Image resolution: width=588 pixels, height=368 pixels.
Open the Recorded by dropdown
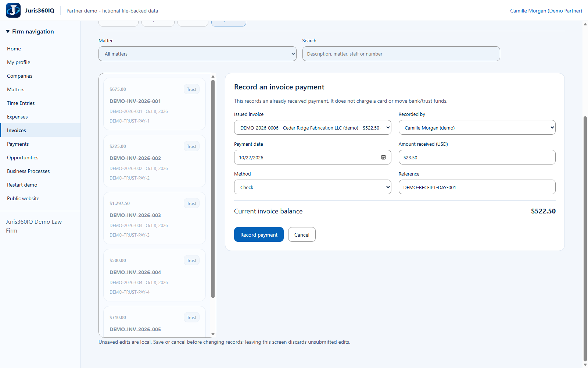(477, 128)
